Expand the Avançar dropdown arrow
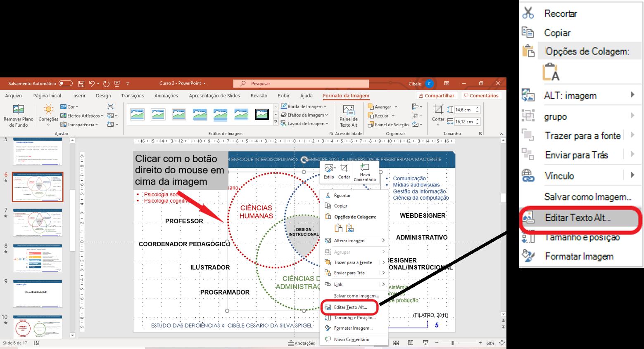This screenshot has height=349, width=644. tap(396, 107)
